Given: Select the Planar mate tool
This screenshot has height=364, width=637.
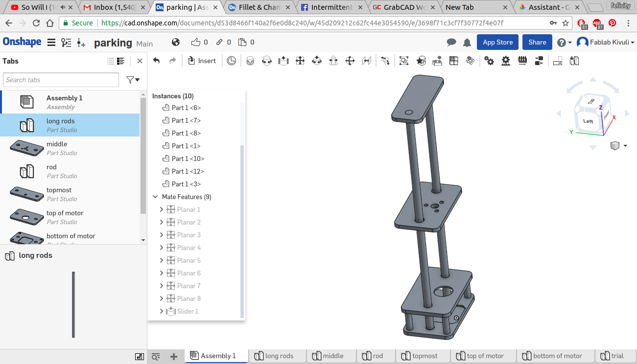Looking at the screenshot, I should pos(300,61).
